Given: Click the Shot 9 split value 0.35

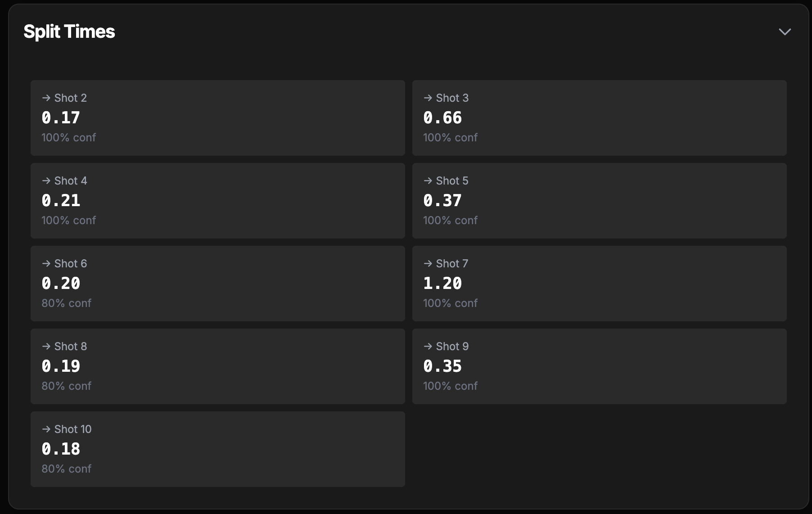Looking at the screenshot, I should click(442, 366).
